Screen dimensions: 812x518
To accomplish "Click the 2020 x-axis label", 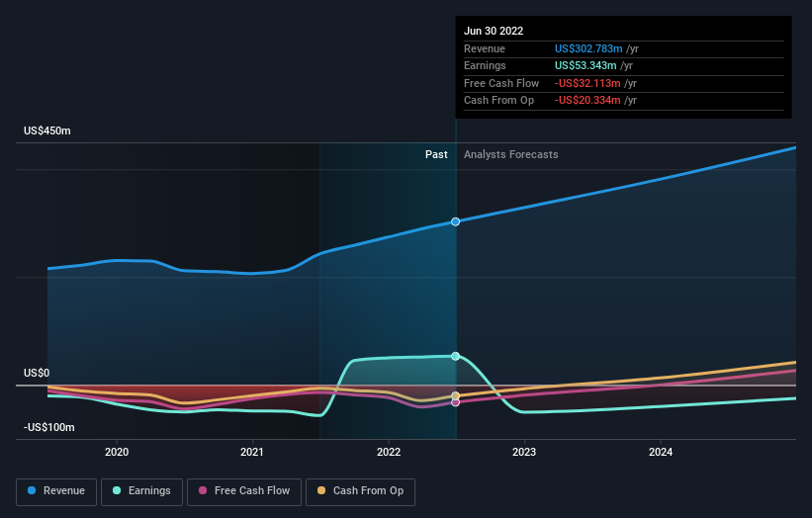I will (x=117, y=452).
